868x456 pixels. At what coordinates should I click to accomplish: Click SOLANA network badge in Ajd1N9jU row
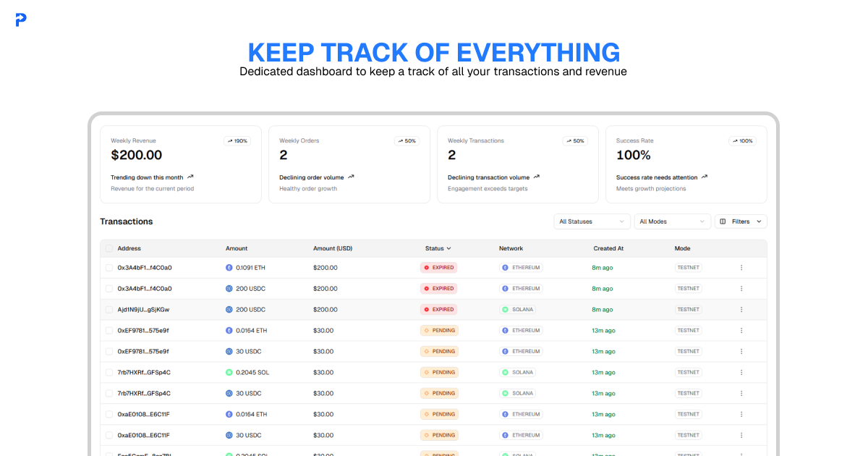(519, 310)
